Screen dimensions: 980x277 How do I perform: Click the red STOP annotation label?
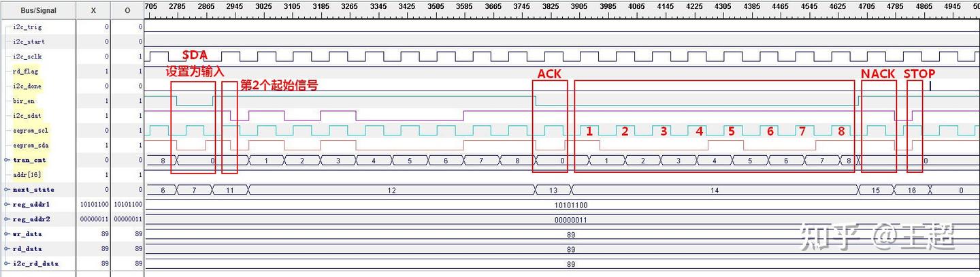pyautogui.click(x=919, y=74)
